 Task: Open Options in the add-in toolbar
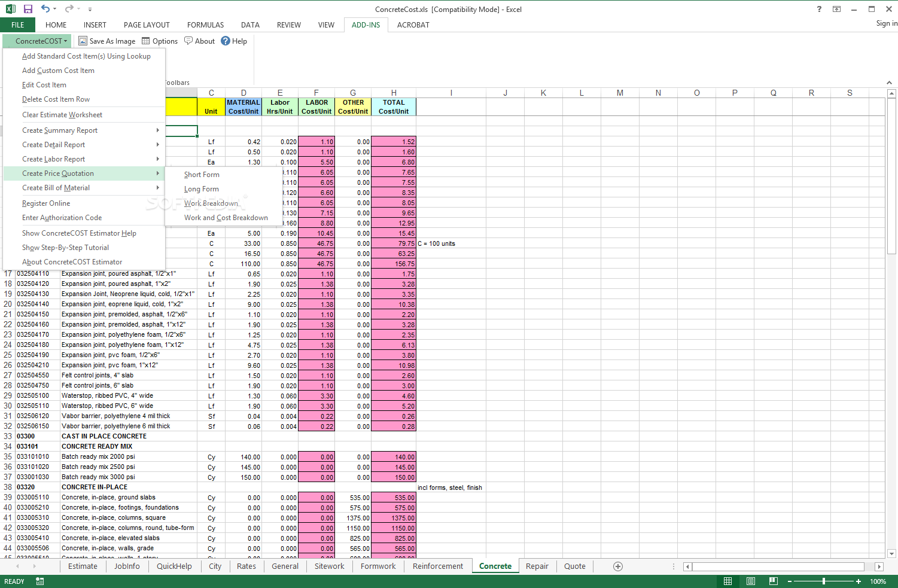coord(160,41)
